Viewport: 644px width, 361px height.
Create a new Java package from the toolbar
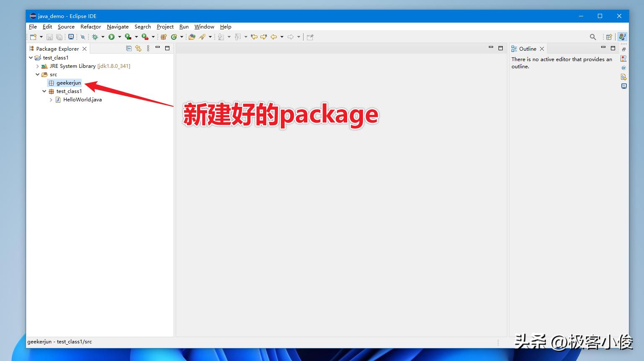tap(163, 37)
